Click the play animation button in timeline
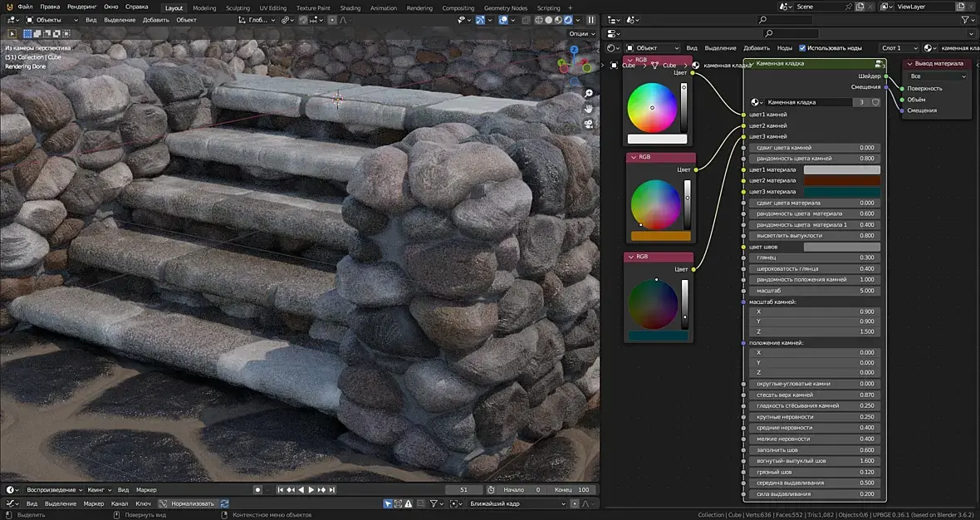Viewport: 980px width, 520px height. click(311, 490)
